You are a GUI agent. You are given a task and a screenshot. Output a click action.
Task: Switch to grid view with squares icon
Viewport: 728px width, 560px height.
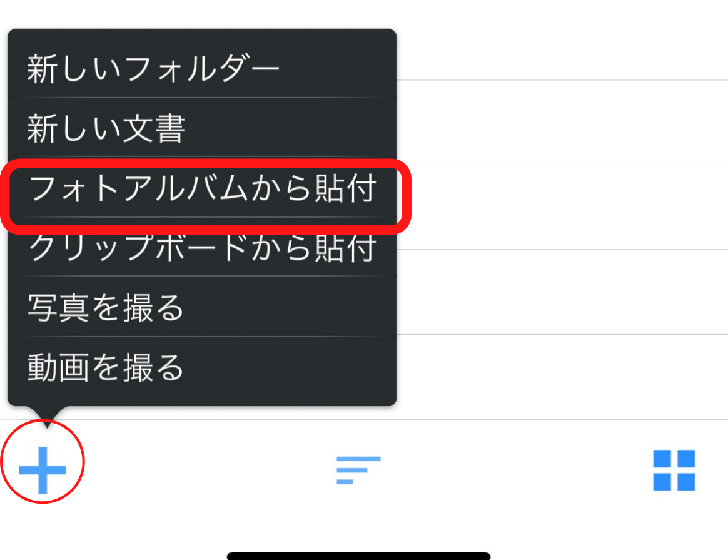coord(674,470)
